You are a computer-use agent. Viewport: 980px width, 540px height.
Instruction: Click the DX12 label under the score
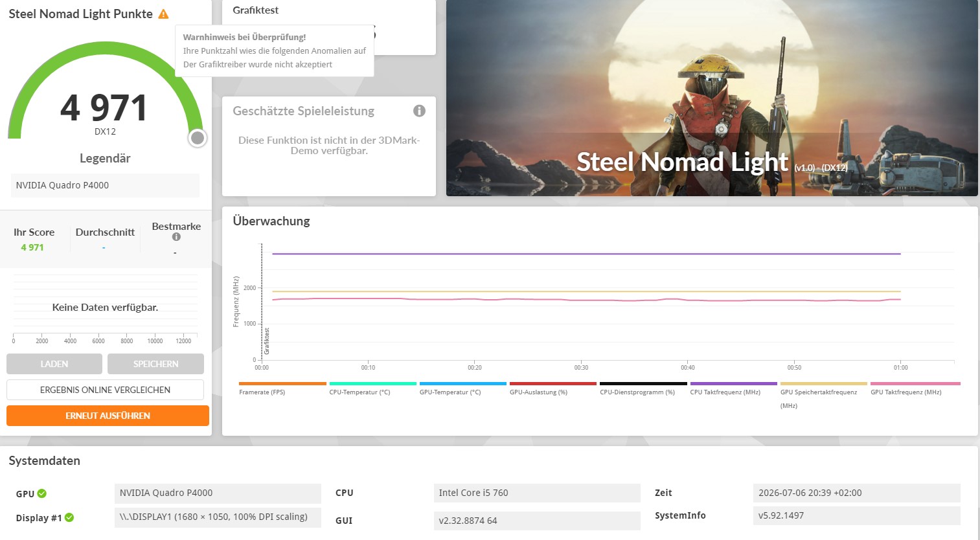point(105,131)
